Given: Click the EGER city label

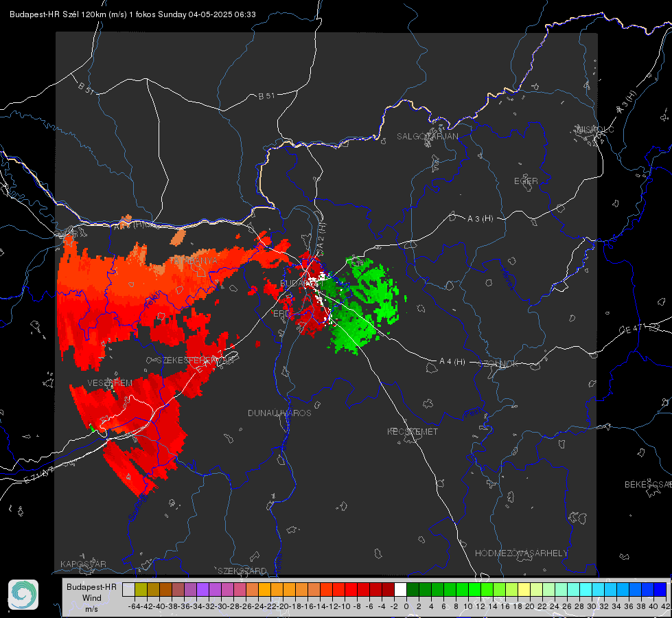Looking at the screenshot, I should coord(526,181).
